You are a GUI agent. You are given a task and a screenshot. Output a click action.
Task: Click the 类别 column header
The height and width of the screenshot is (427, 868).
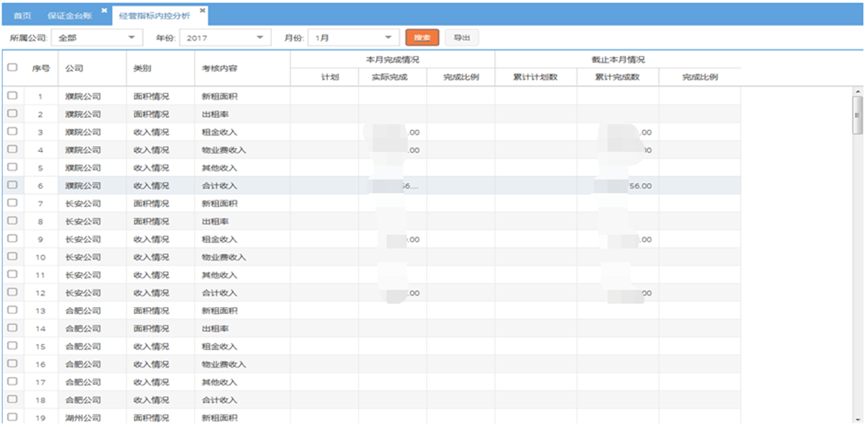click(142, 68)
